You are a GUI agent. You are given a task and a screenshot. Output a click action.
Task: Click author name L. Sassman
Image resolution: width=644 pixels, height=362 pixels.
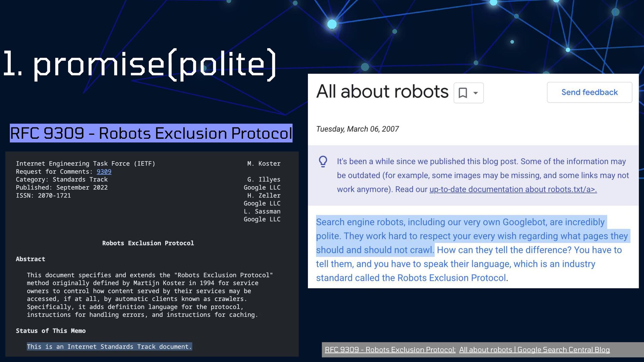coord(262,212)
